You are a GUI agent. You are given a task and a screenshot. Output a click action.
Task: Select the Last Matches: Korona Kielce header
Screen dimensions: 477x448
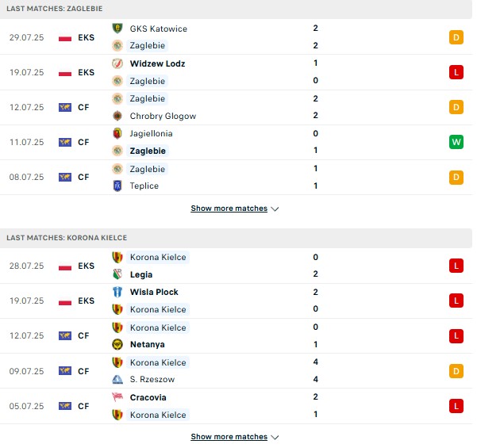[x=236, y=238]
